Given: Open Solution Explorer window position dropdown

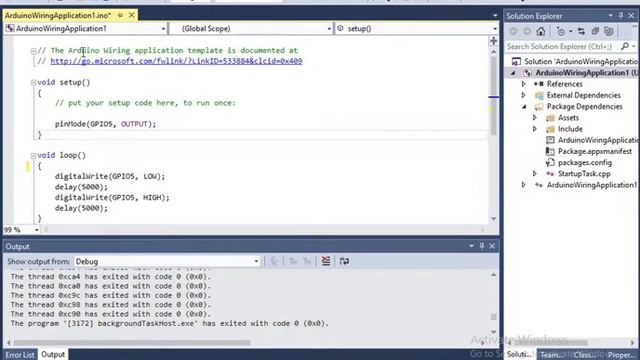Looking at the screenshot, I should pos(611,16).
